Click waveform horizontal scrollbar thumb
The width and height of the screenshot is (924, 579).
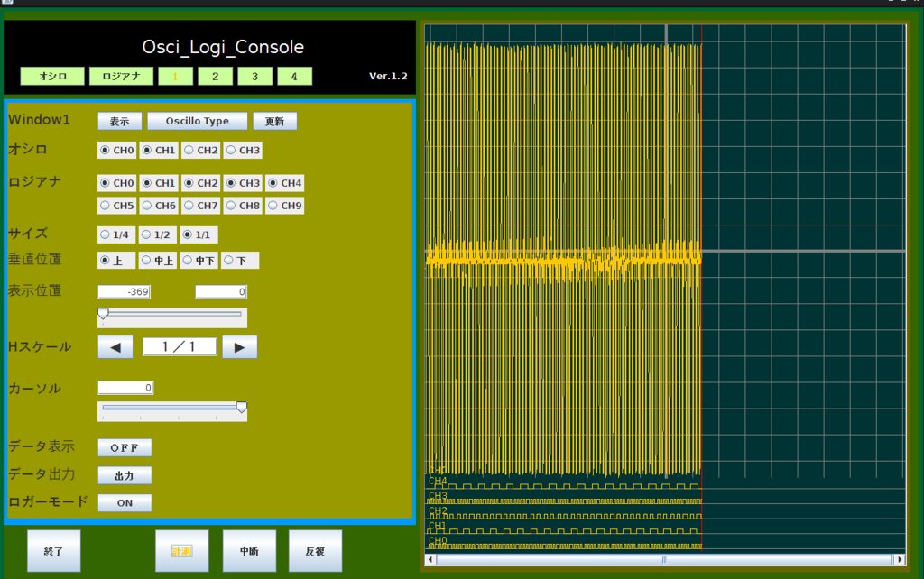tap(664, 559)
